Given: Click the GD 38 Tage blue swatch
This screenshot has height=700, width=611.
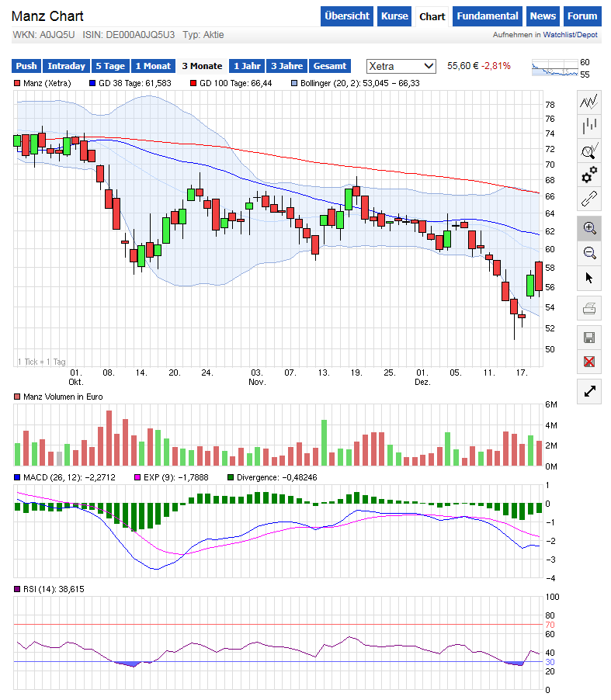Looking at the screenshot, I should [x=92, y=83].
